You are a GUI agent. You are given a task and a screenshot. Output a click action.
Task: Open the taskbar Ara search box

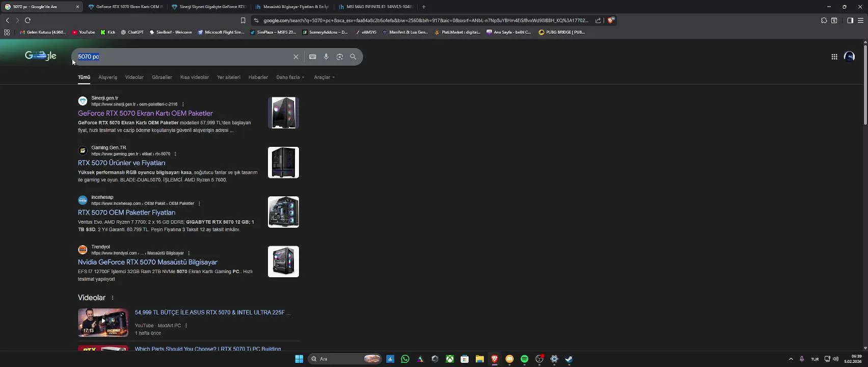(345, 359)
